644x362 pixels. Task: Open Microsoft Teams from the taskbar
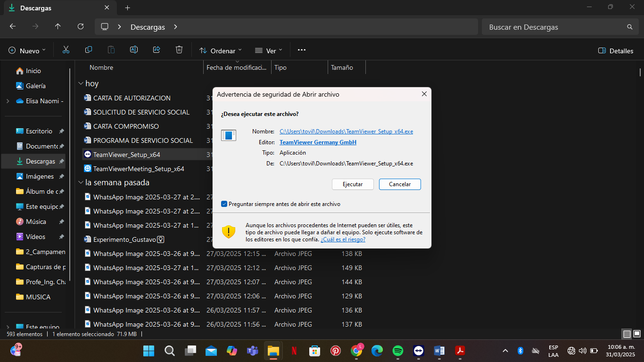(253, 351)
